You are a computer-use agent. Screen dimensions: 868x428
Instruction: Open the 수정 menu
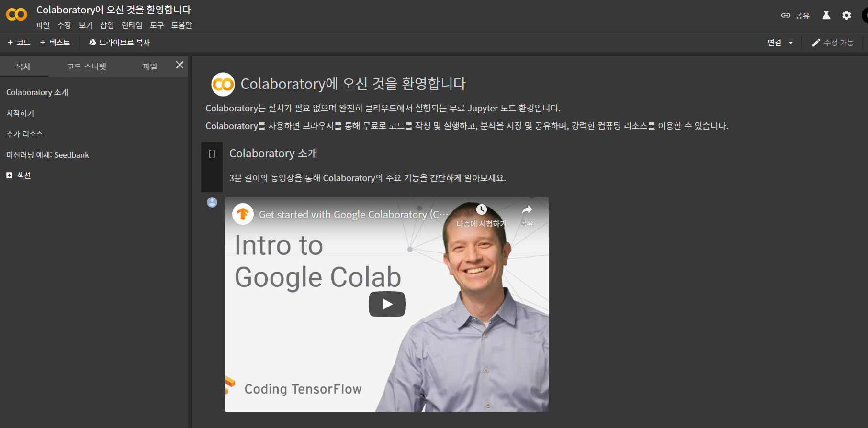(x=64, y=25)
